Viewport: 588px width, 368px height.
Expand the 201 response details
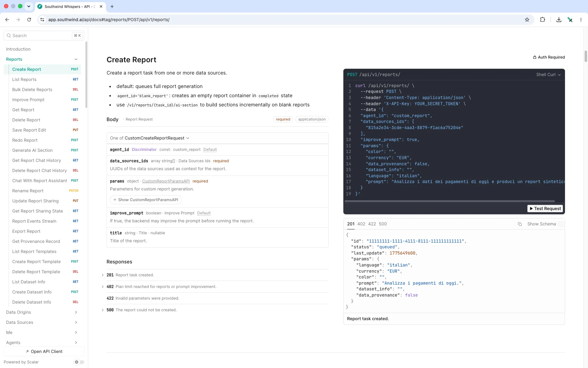103,275
